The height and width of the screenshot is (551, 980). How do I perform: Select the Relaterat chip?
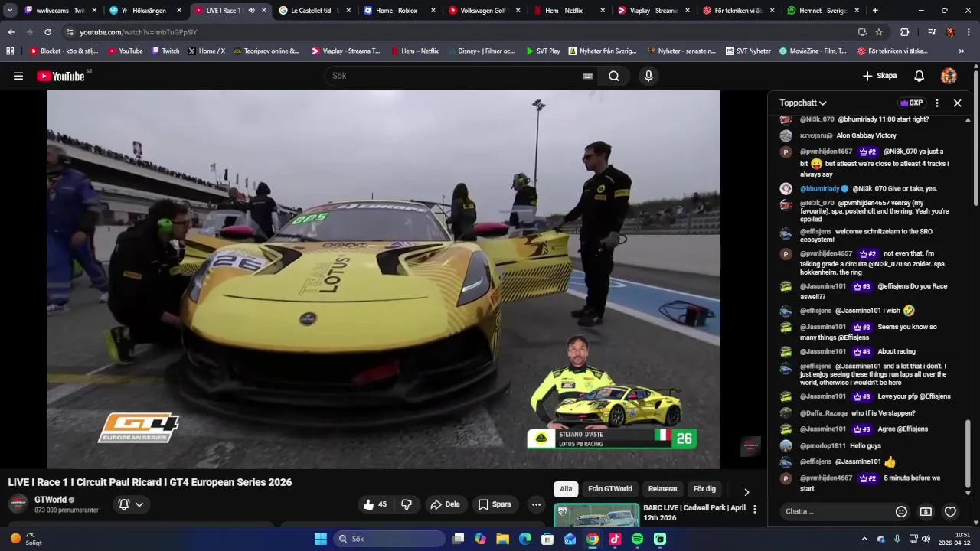pos(663,489)
